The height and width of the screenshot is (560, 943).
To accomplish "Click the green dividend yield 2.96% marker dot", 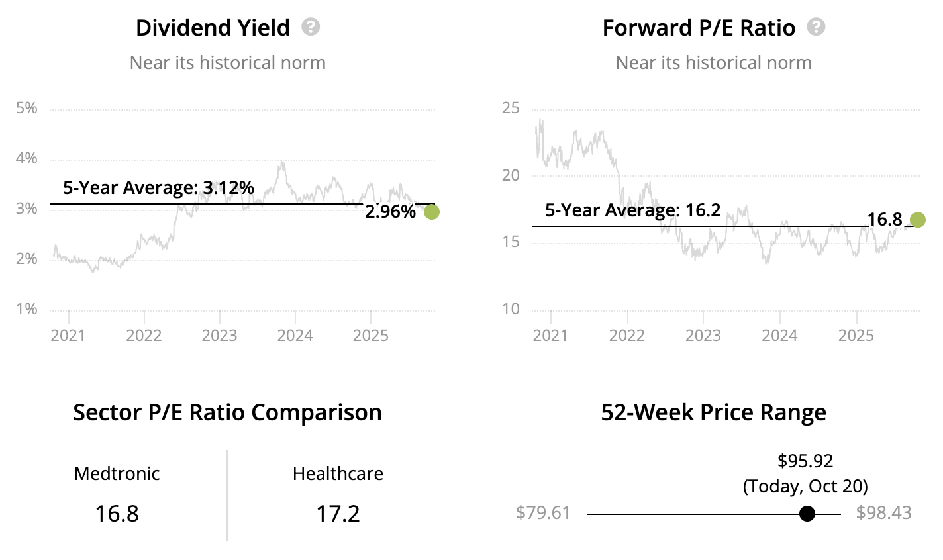I will [x=431, y=212].
